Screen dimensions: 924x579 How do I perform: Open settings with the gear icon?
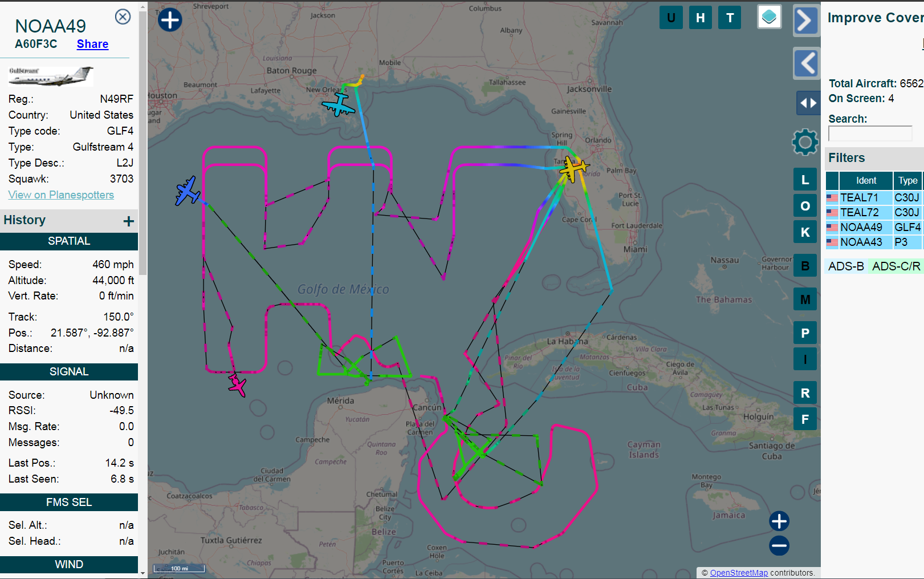point(805,142)
